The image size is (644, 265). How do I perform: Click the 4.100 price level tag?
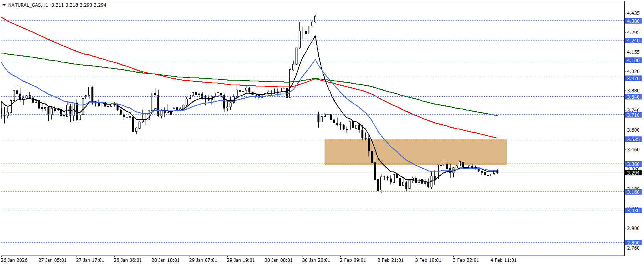tap(633, 61)
